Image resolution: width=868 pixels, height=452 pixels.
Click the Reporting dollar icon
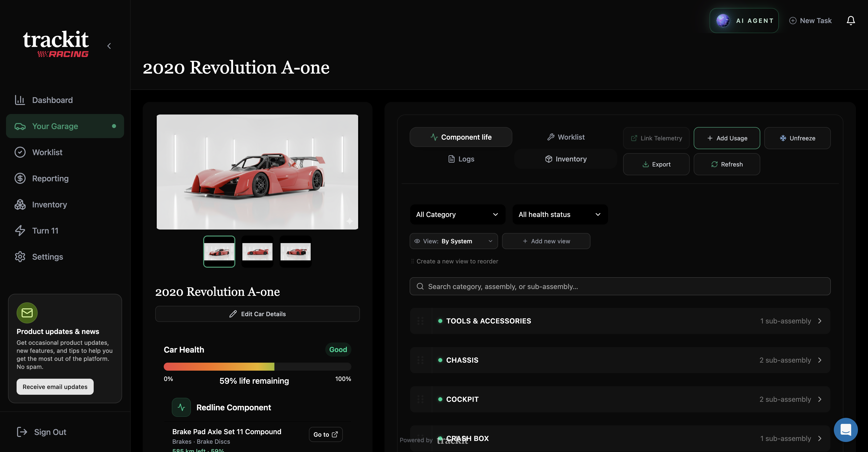(20, 179)
